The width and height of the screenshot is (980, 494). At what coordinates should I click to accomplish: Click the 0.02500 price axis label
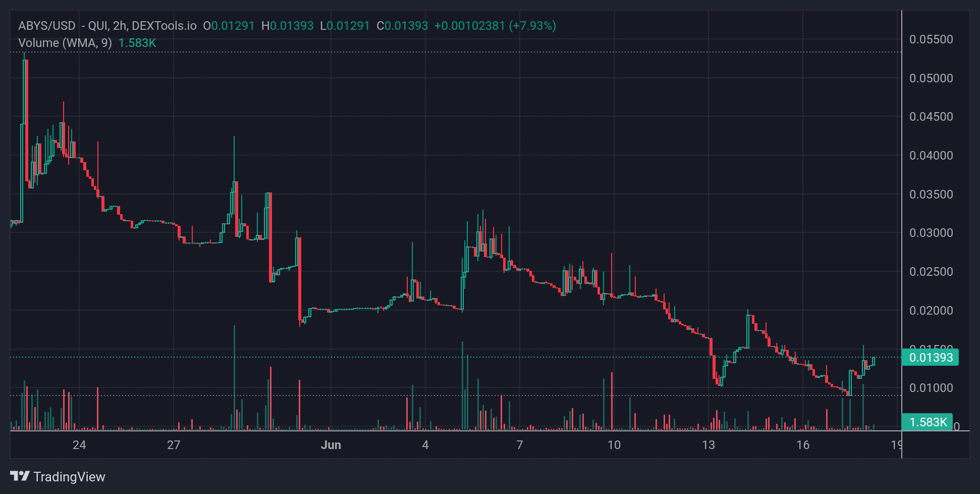pos(931,272)
